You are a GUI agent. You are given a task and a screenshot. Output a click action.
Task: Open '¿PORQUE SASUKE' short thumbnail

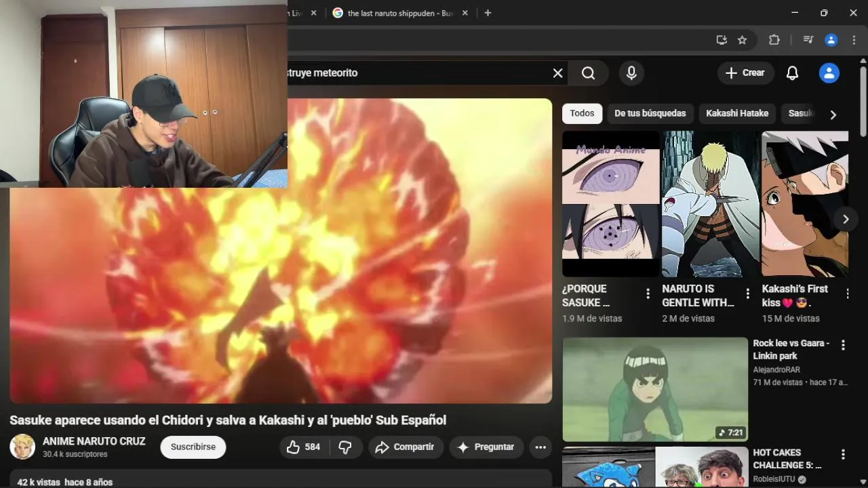(610, 203)
